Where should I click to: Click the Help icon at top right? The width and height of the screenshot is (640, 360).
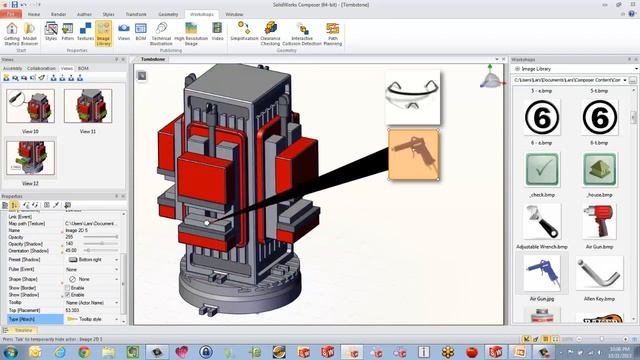[632, 14]
